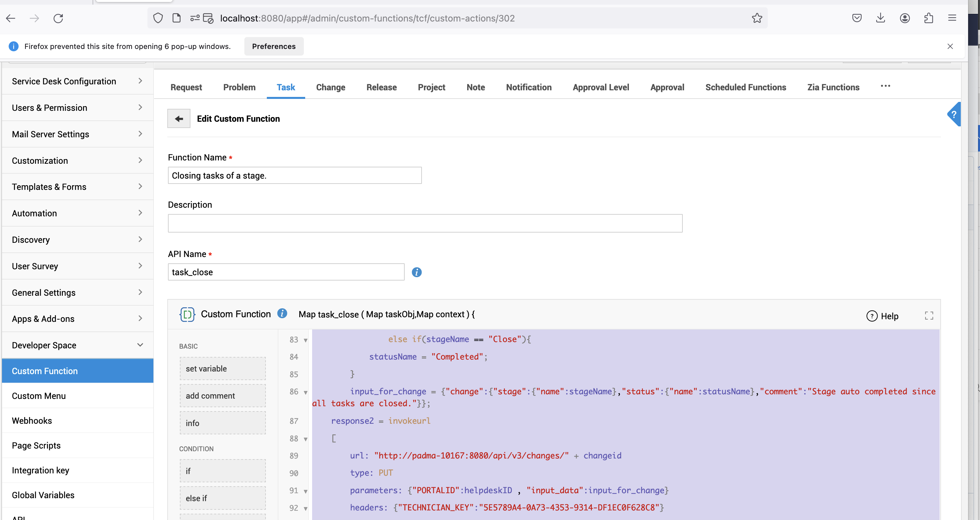Show more tabs via the ellipsis menu
Screen dimensions: 980x520
point(885,86)
